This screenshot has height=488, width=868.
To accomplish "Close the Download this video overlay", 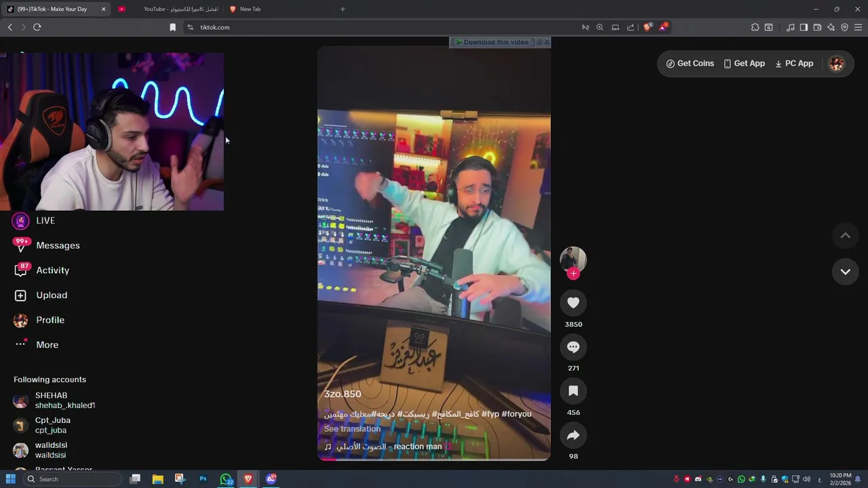I will pos(547,42).
